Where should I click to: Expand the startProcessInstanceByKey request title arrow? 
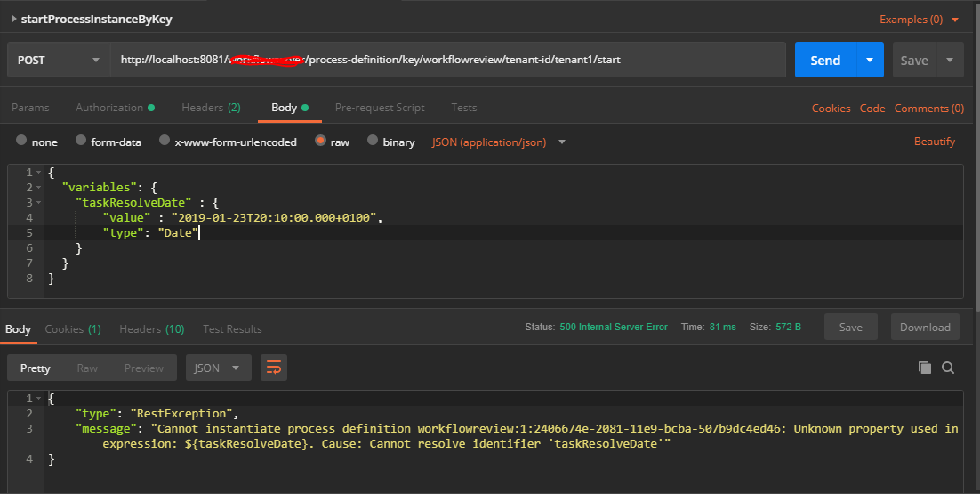pos(13,19)
